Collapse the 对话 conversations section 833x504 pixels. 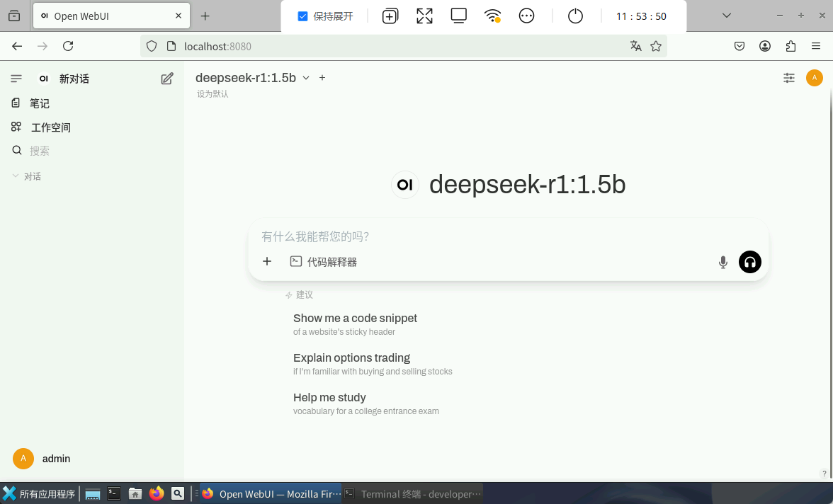pyautogui.click(x=16, y=176)
